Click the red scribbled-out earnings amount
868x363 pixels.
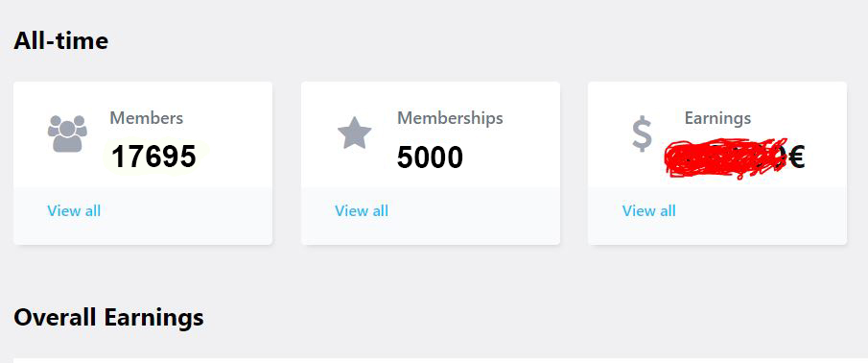point(726,157)
